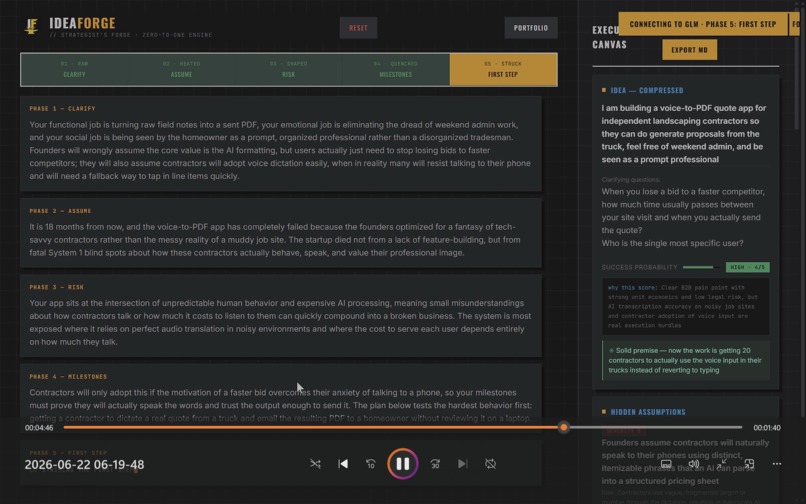Pause the video playback
The width and height of the screenshot is (806, 504).
click(x=402, y=464)
